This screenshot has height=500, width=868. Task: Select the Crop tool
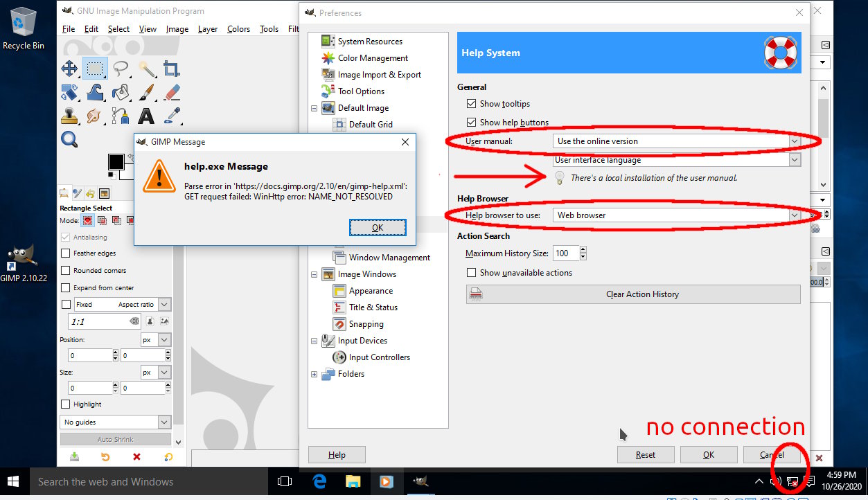[x=172, y=68]
